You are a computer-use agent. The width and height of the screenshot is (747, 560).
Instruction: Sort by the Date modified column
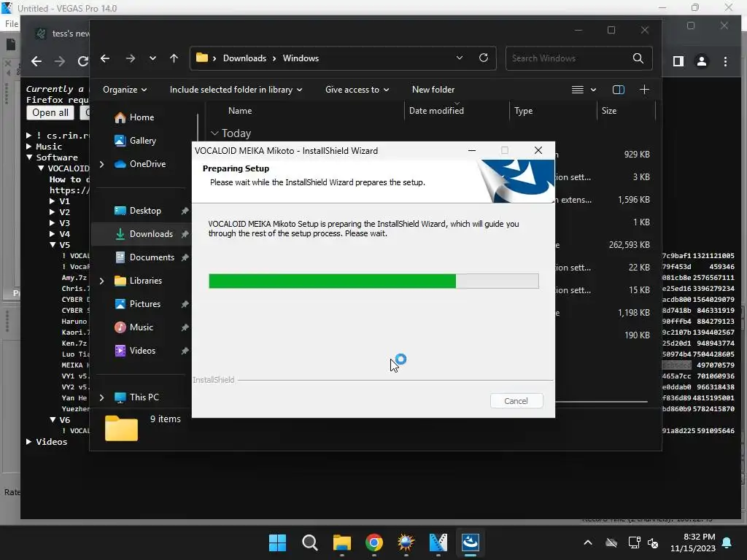436,111
